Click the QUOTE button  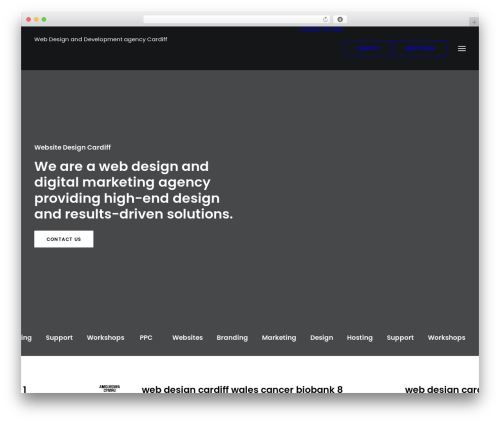pyautogui.click(x=367, y=49)
